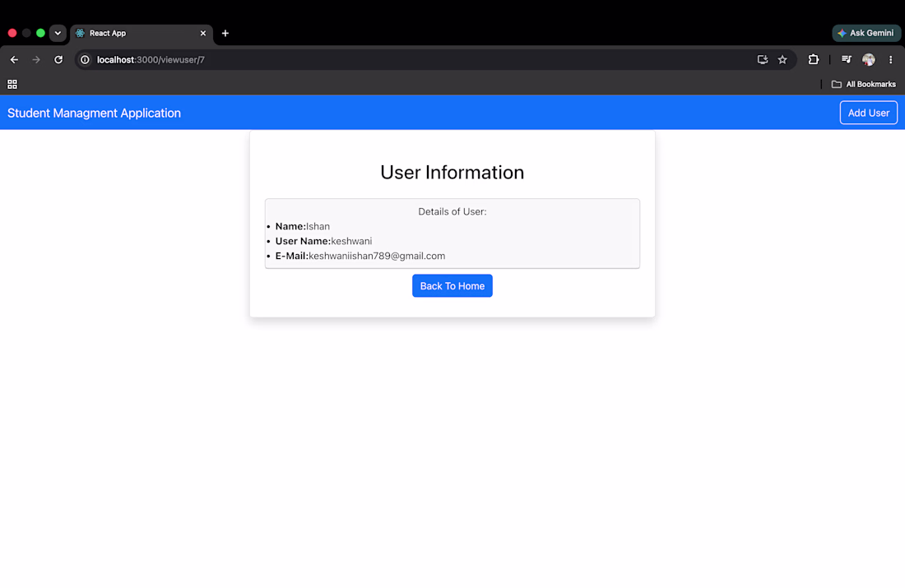The width and height of the screenshot is (905, 588).
Task: Click the email keshwaniishan789@gmail.com
Action: [377, 256]
